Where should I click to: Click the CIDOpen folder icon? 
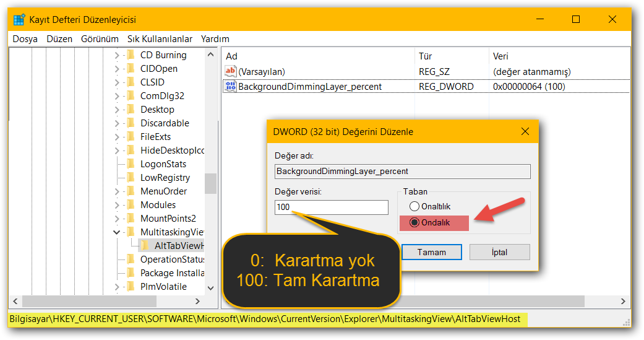click(x=131, y=68)
